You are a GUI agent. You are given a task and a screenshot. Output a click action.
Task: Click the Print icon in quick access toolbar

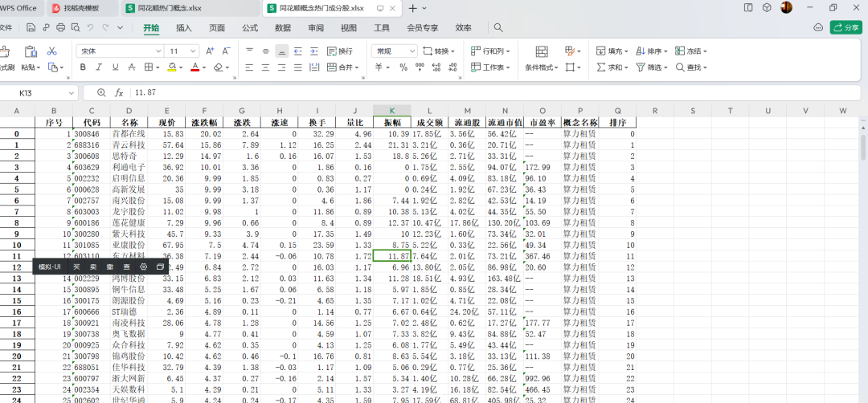(61, 27)
